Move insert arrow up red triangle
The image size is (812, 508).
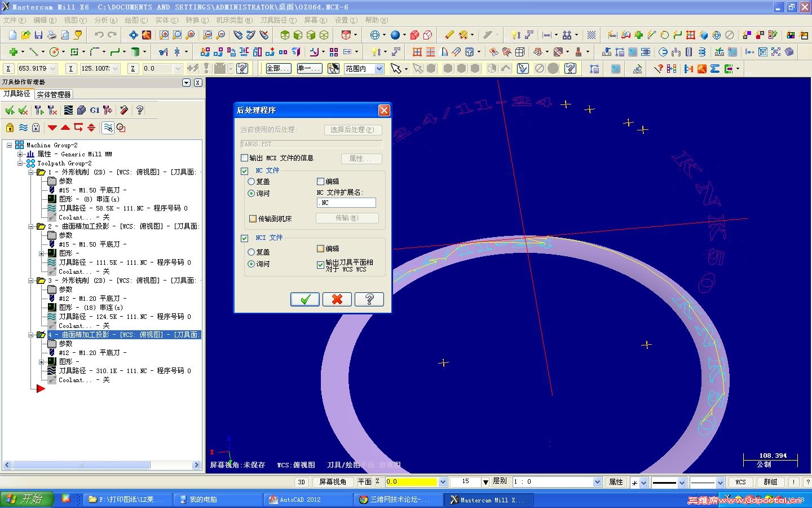click(65, 128)
